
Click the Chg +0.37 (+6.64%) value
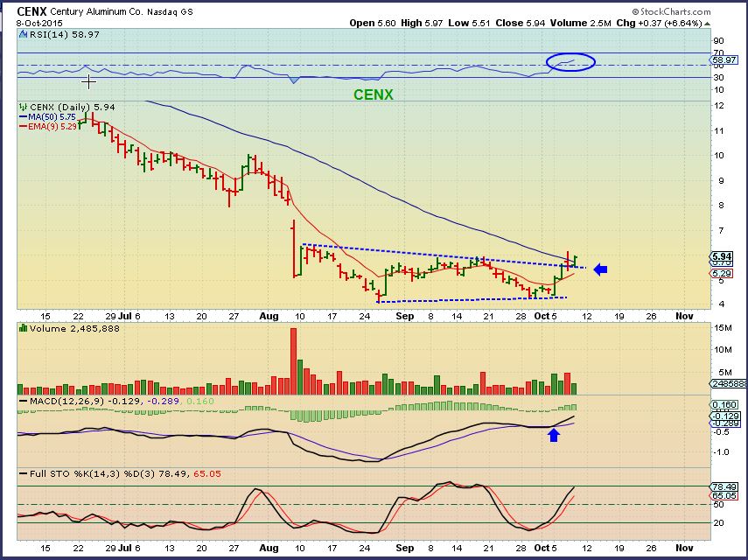point(660,23)
